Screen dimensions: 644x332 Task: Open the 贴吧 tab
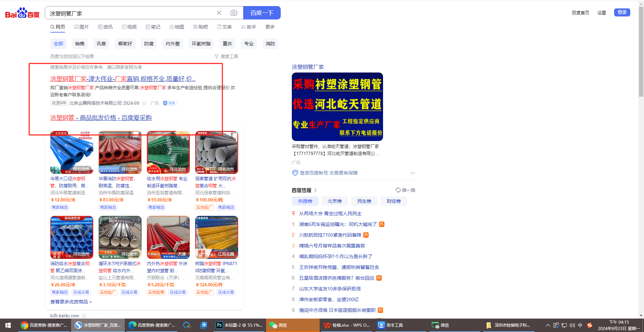coord(201,27)
